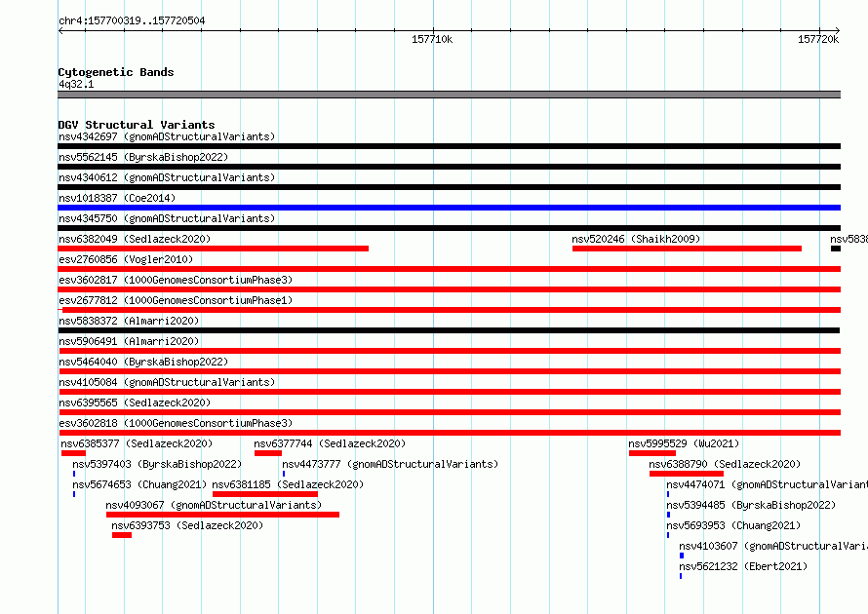Select the nsv5838372 Almarri2020 label
Viewport: 868px width, 614px height.
(x=129, y=321)
